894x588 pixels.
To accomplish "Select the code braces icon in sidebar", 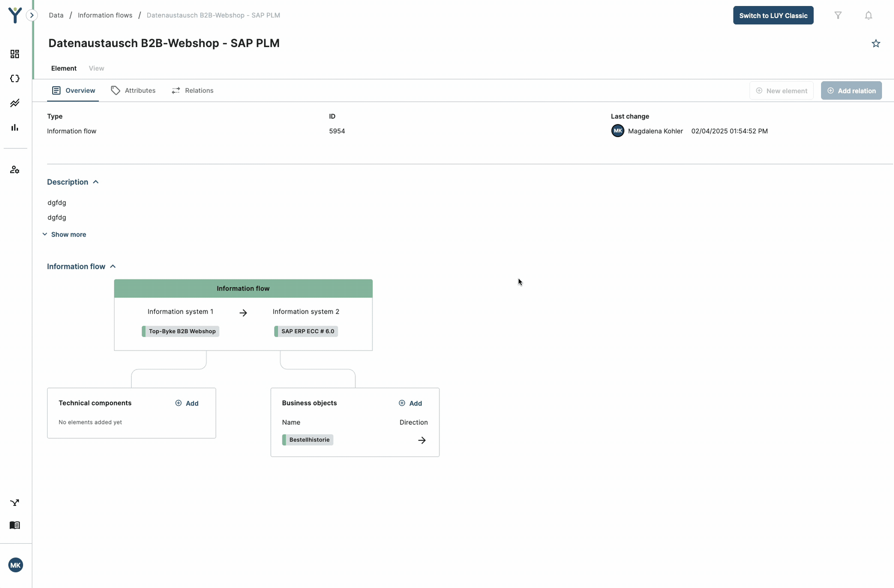I will [x=15, y=78].
